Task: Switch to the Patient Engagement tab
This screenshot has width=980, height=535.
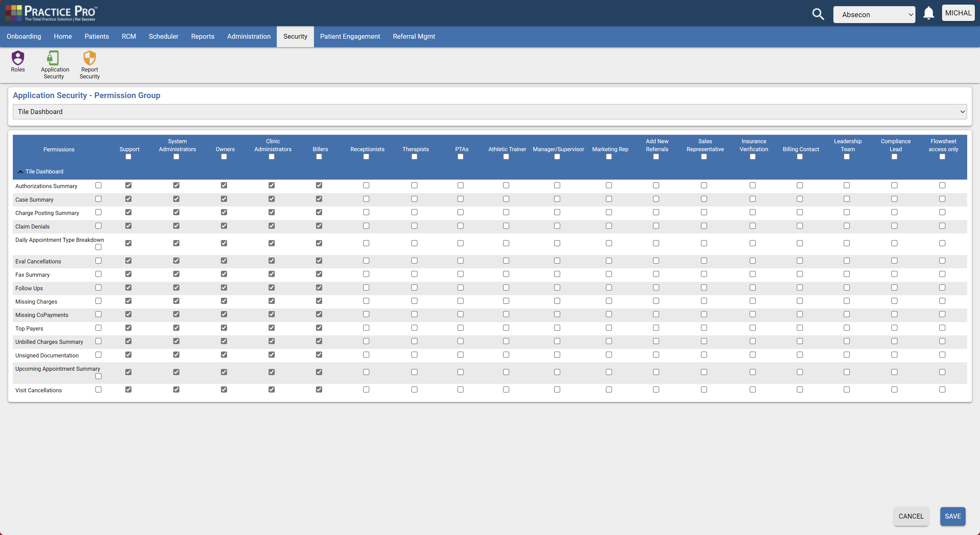Action: click(350, 36)
